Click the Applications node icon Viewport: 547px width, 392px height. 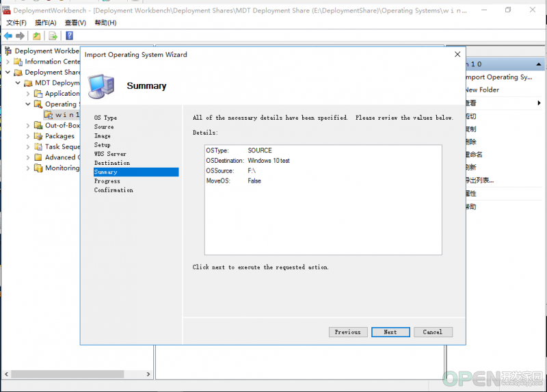[x=38, y=94]
